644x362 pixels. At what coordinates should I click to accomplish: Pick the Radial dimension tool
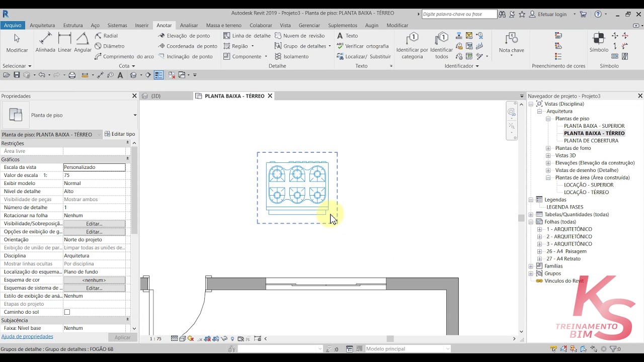[x=106, y=36]
